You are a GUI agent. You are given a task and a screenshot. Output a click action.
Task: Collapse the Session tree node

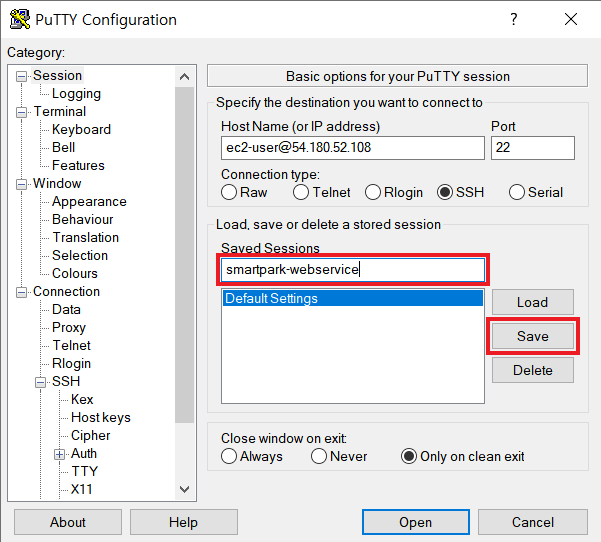click(21, 76)
